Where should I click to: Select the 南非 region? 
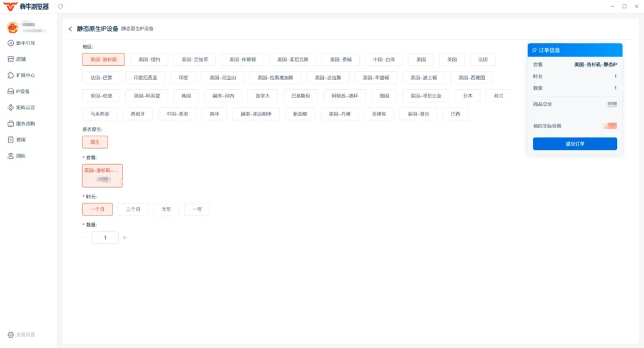(x=214, y=114)
